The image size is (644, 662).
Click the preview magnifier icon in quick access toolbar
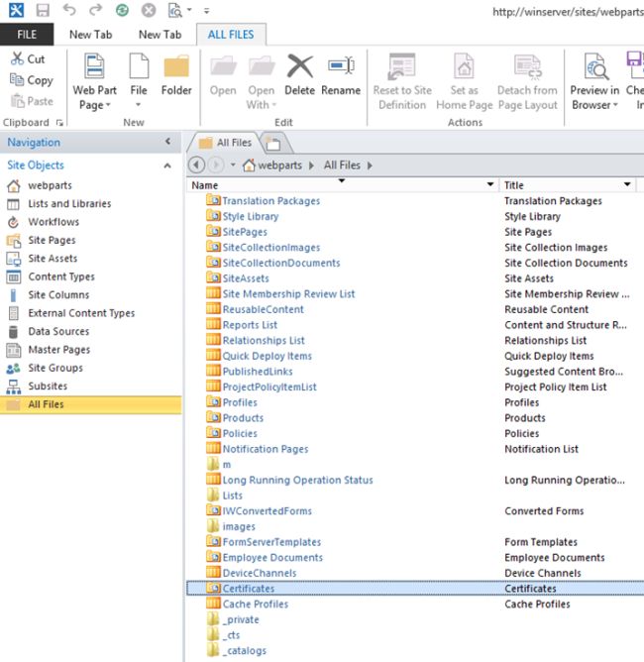pos(174,10)
